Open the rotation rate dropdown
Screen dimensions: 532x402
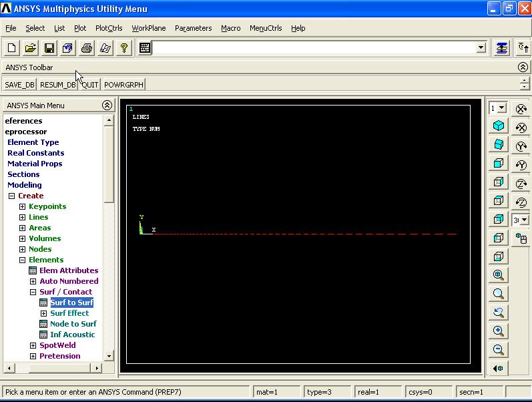tap(525, 220)
